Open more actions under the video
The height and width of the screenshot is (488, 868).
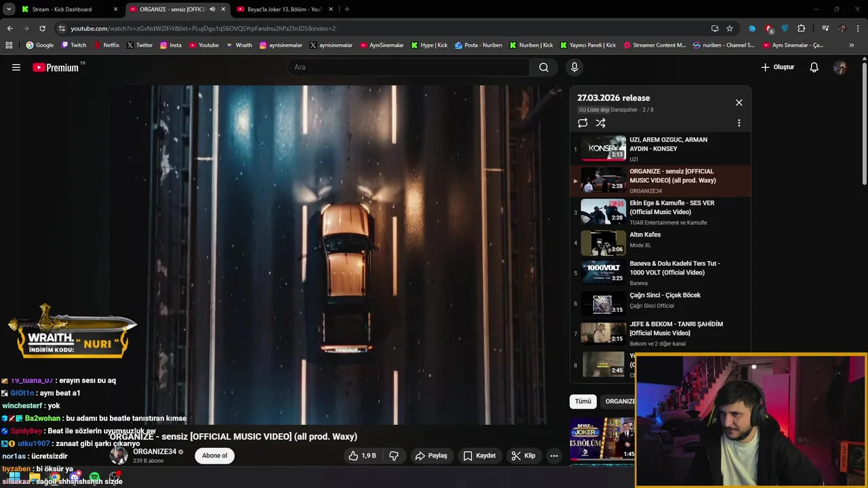pos(554,455)
